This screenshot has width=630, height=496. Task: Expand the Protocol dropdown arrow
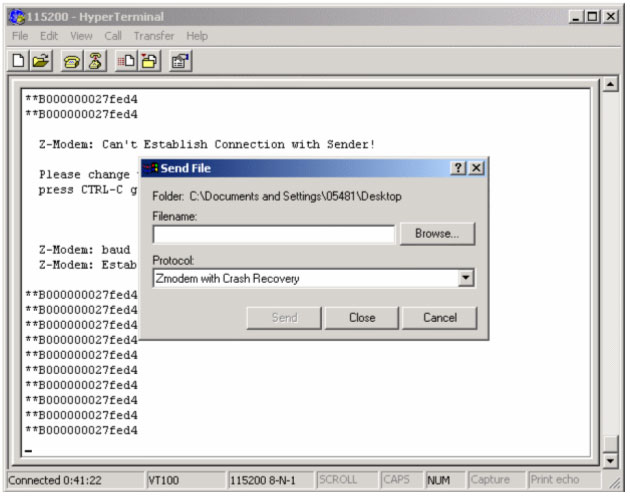point(465,279)
